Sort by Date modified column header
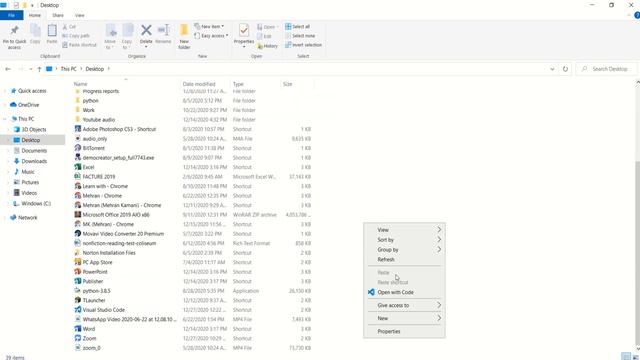 pyautogui.click(x=199, y=84)
